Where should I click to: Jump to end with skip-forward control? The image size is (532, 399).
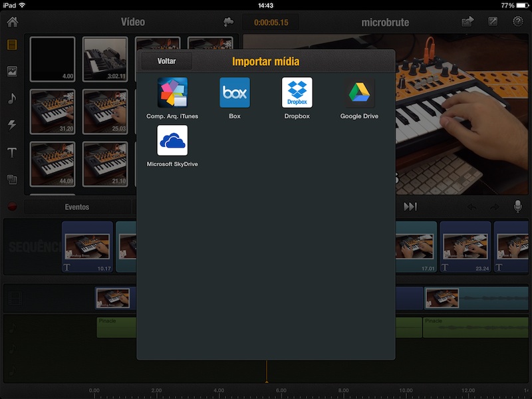(x=410, y=207)
